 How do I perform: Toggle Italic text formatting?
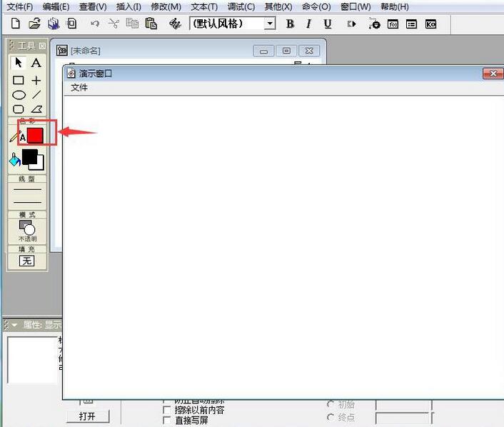click(x=308, y=24)
